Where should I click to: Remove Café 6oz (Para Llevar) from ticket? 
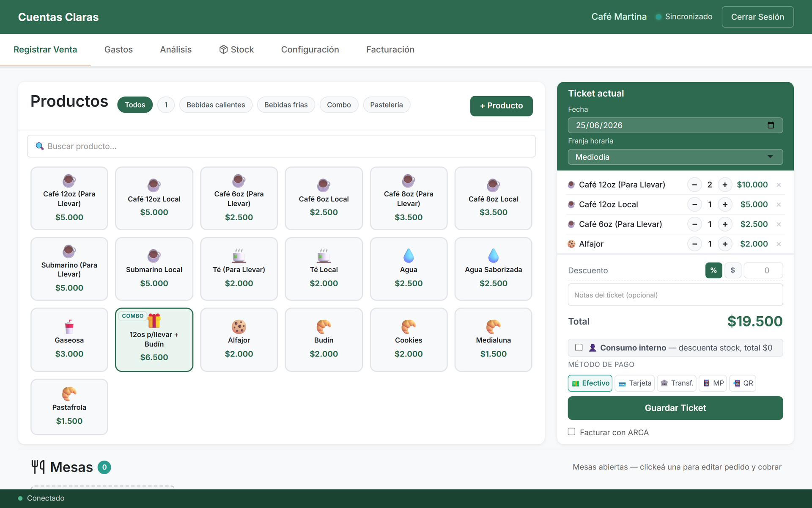[779, 224]
